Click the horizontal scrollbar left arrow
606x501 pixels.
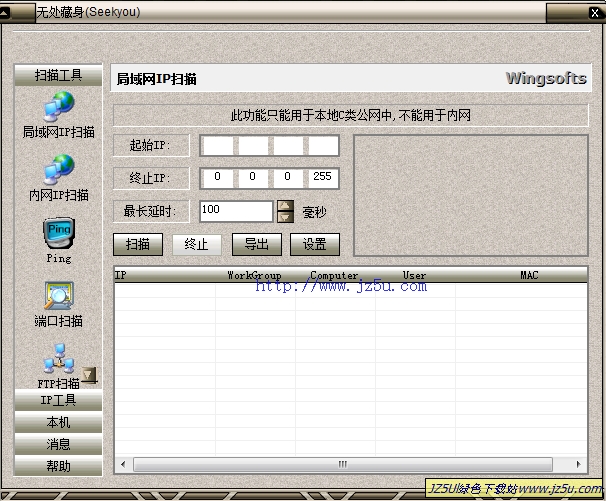tap(123, 464)
